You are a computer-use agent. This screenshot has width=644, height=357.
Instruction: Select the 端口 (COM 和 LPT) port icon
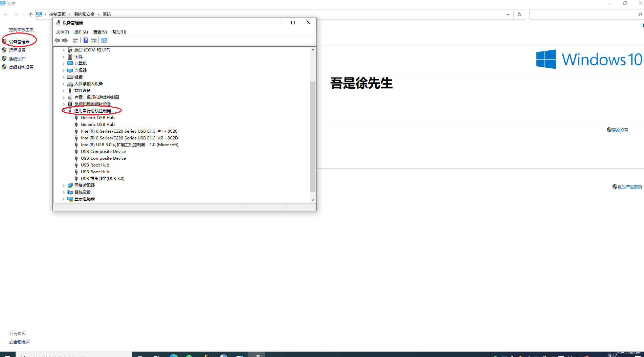pyautogui.click(x=70, y=50)
